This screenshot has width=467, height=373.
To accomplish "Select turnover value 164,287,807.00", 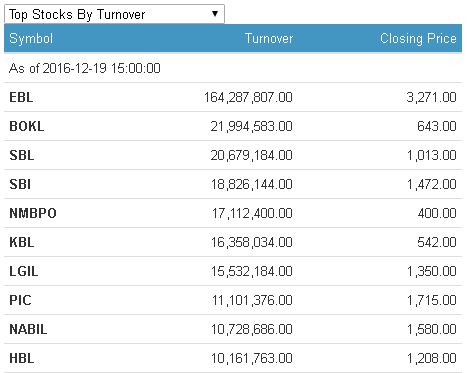I will (248, 97).
